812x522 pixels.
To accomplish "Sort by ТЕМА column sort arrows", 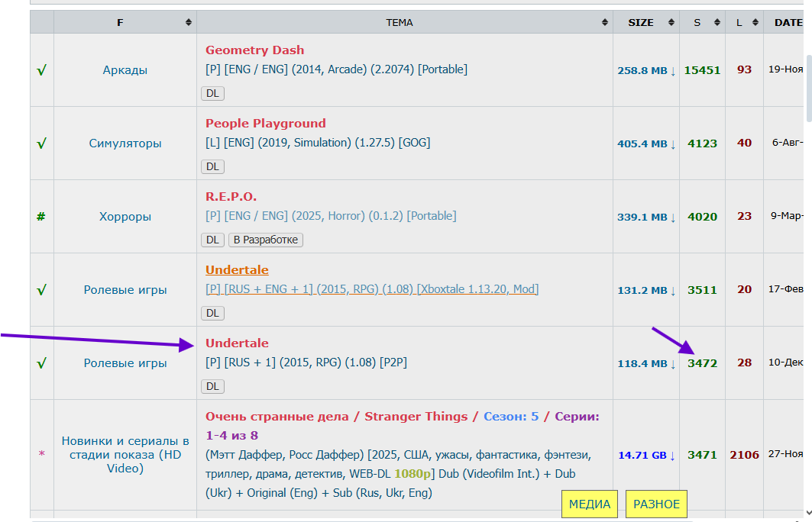I will click(x=604, y=22).
